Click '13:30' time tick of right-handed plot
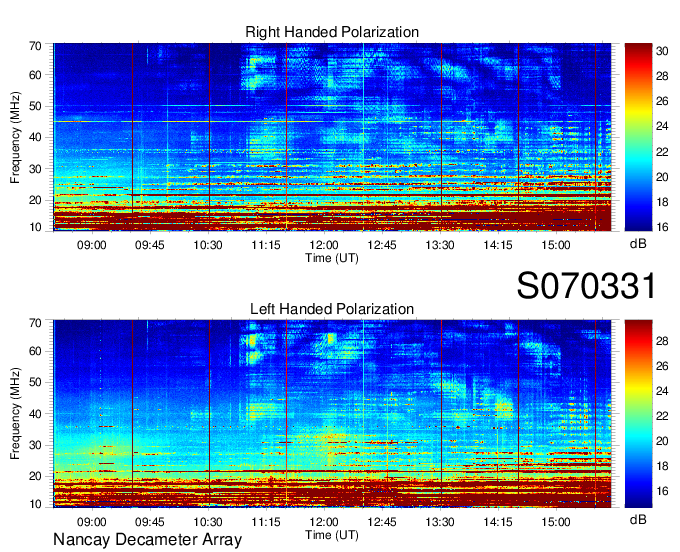Viewport: 680px width, 552px height. pyautogui.click(x=440, y=245)
